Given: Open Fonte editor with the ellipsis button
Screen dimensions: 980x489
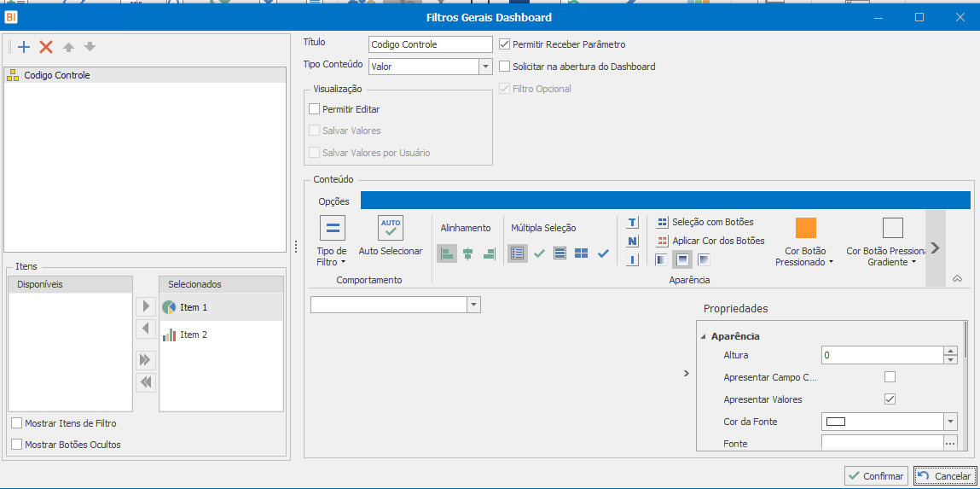Looking at the screenshot, I should pyautogui.click(x=951, y=444).
